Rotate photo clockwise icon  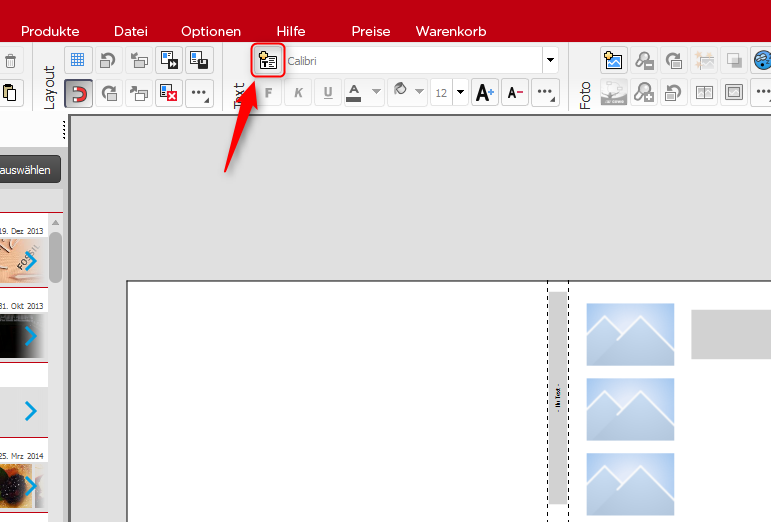674,61
